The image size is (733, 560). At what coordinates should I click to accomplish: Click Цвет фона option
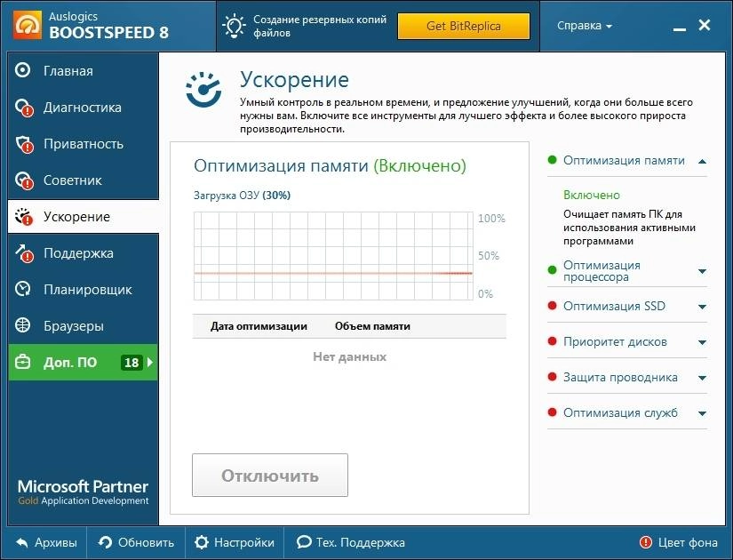[x=678, y=543]
